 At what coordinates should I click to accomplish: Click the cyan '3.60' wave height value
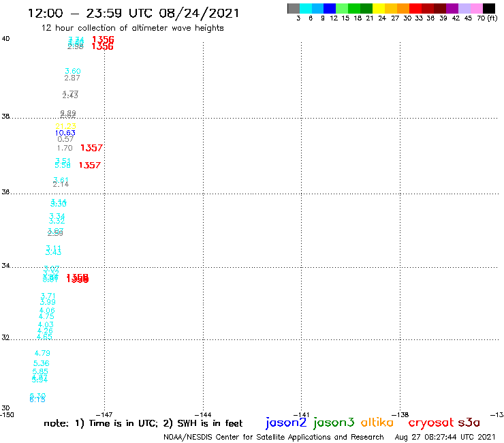tap(73, 71)
